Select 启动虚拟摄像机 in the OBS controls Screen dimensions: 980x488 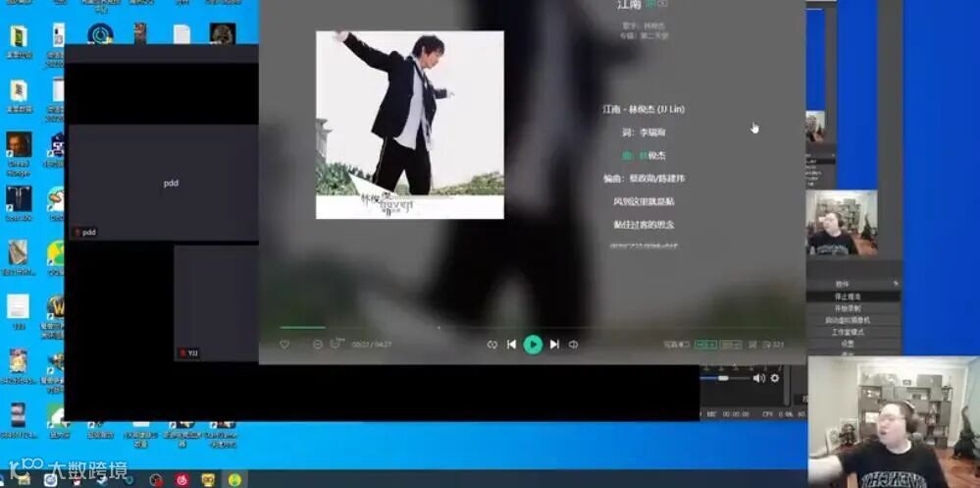pyautogui.click(x=848, y=320)
